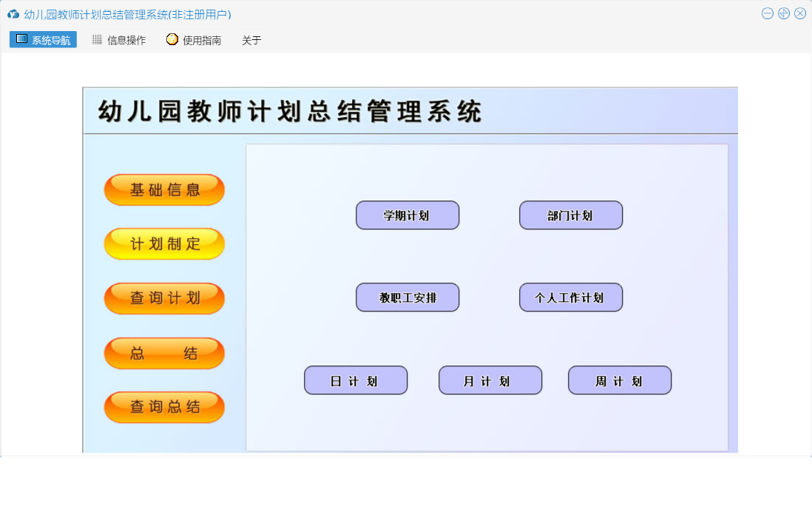Open 个人工作计划
The width and height of the screenshot is (812, 532).
(x=571, y=297)
